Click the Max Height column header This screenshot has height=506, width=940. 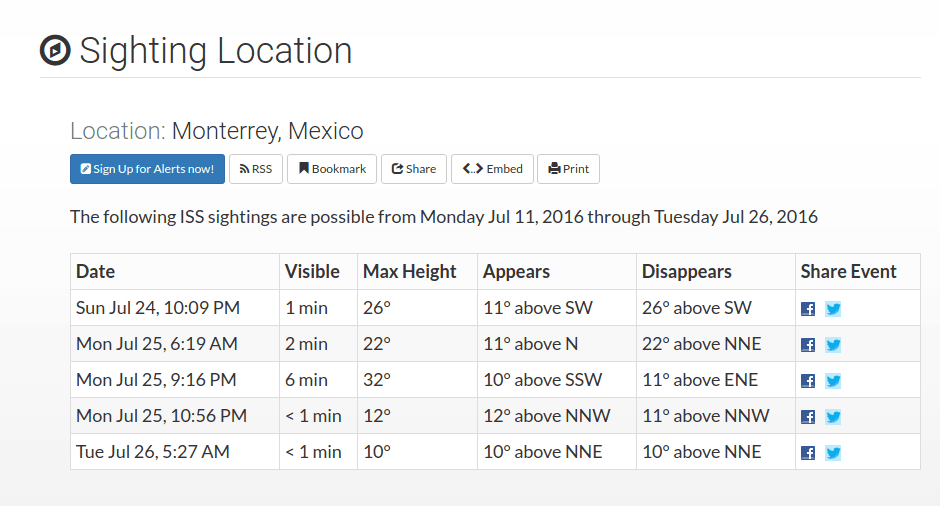tap(409, 272)
